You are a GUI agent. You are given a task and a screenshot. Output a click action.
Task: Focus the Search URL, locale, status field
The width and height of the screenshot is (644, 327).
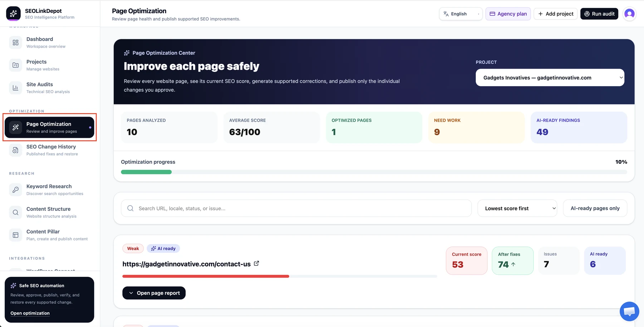pos(296,208)
